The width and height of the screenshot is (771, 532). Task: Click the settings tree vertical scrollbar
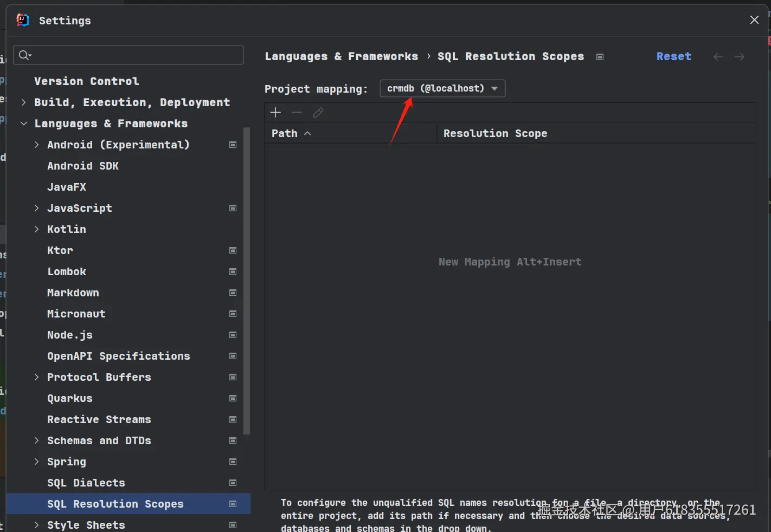pyautogui.click(x=247, y=282)
